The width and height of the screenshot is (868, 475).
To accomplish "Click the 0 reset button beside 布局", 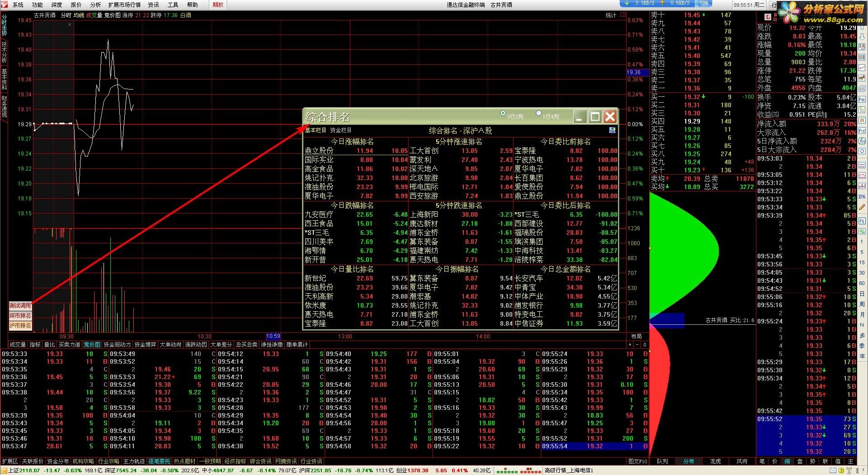I will (x=645, y=345).
